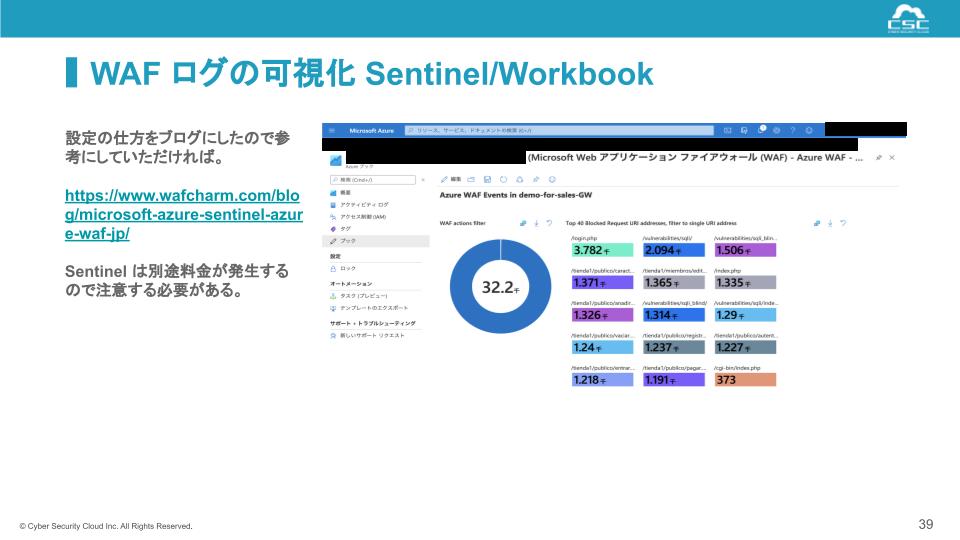Undo Top 40 Blocked URI selection

pyautogui.click(x=843, y=223)
